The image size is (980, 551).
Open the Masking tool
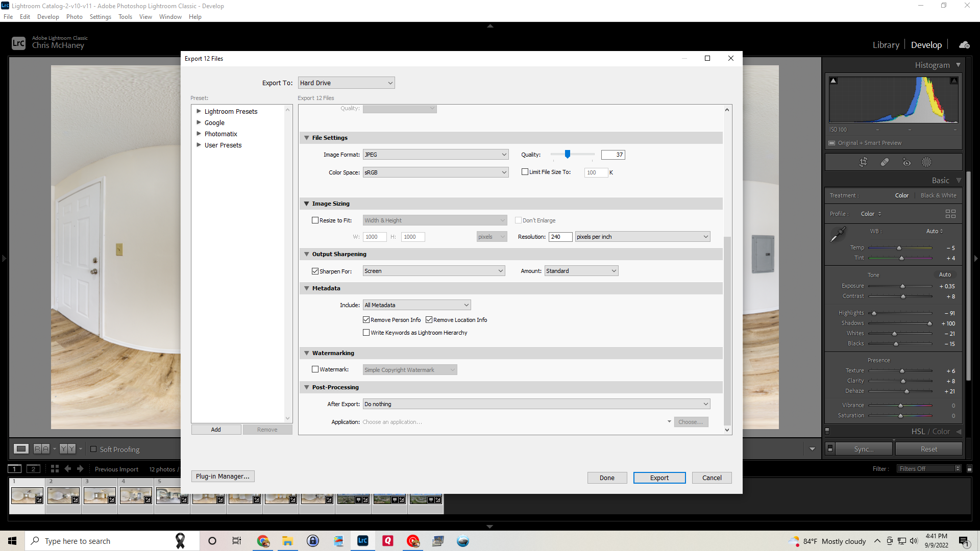click(x=927, y=162)
